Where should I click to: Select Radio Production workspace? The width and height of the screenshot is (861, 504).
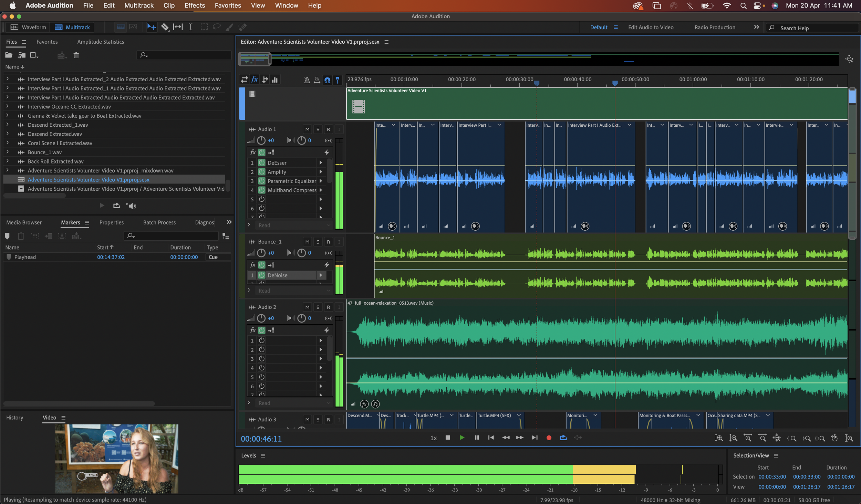click(715, 27)
